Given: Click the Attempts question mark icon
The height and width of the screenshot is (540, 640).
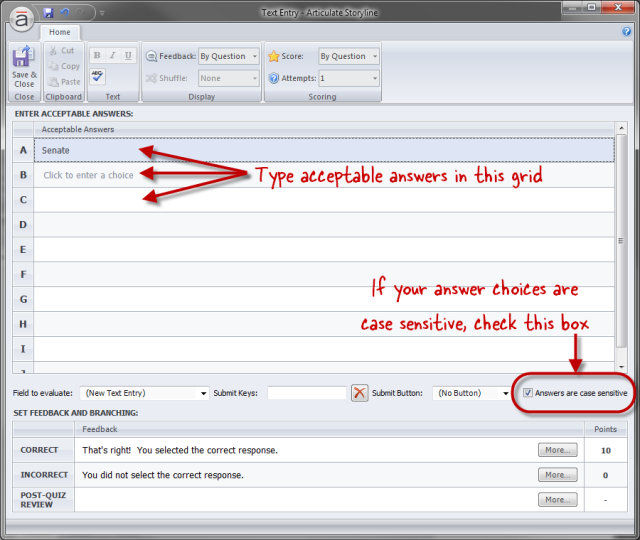Looking at the screenshot, I should pos(274,78).
